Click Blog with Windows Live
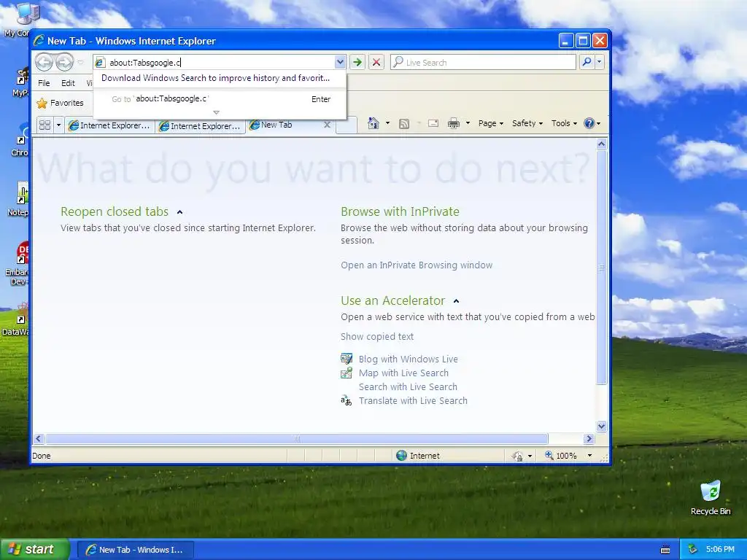The width and height of the screenshot is (747, 560). click(x=409, y=359)
